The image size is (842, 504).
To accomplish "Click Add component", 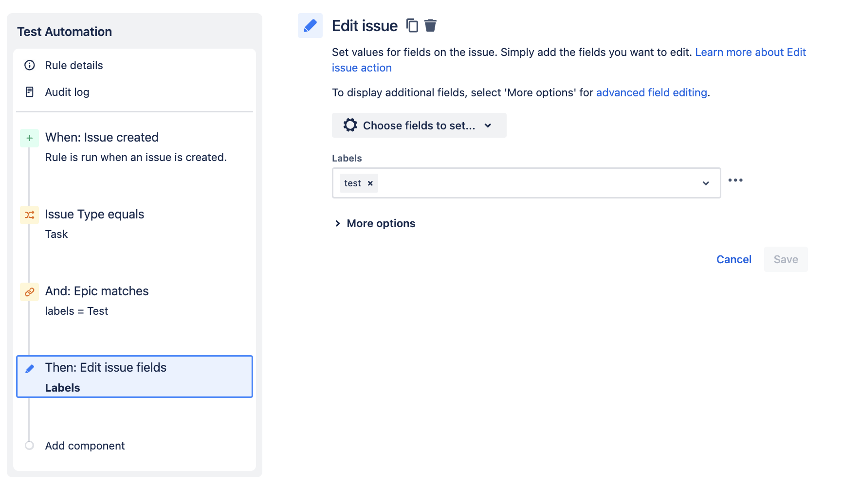I will click(x=85, y=445).
